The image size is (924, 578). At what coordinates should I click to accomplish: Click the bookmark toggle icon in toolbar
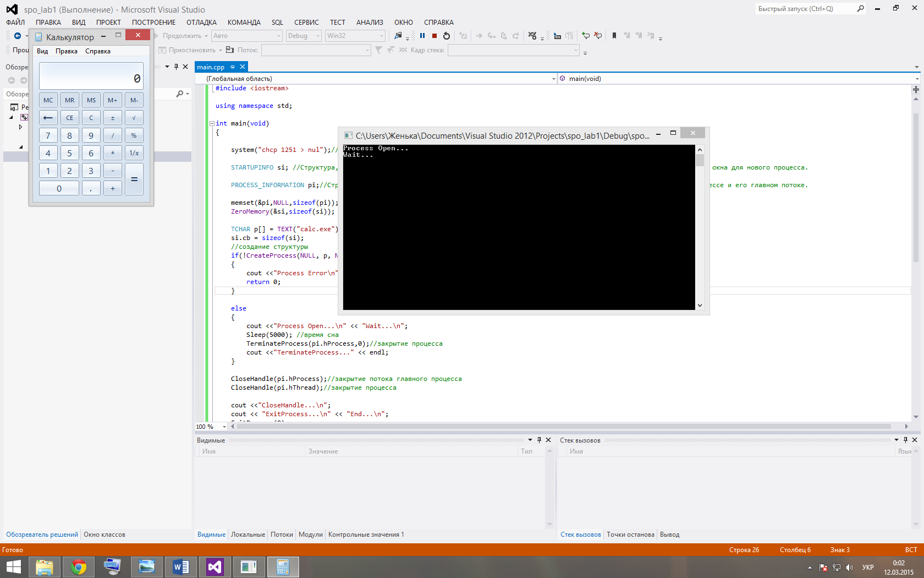614,36
